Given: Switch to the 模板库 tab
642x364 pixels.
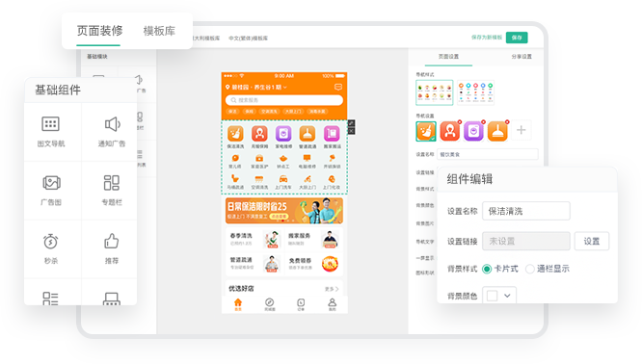Looking at the screenshot, I should point(159,31).
